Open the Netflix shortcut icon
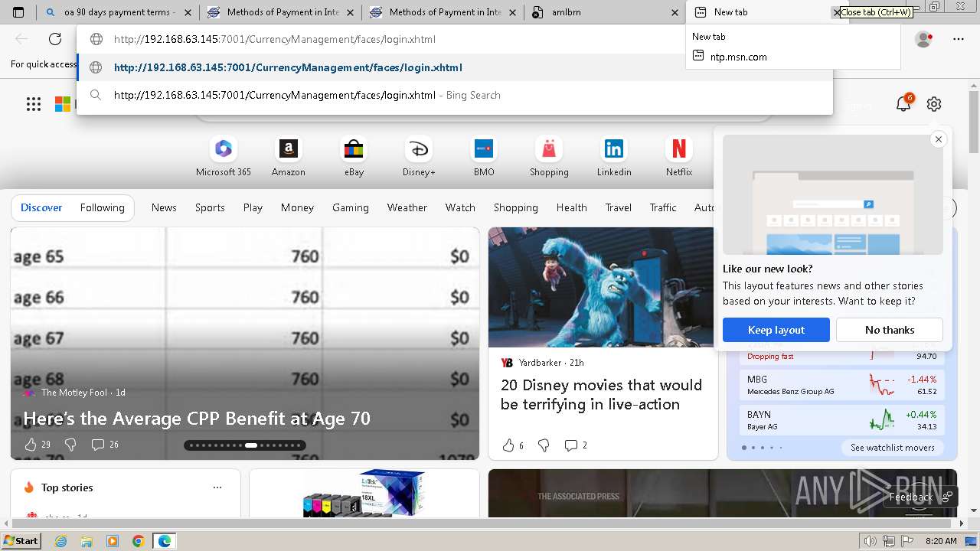Screen dimensions: 980x551 [x=679, y=148]
